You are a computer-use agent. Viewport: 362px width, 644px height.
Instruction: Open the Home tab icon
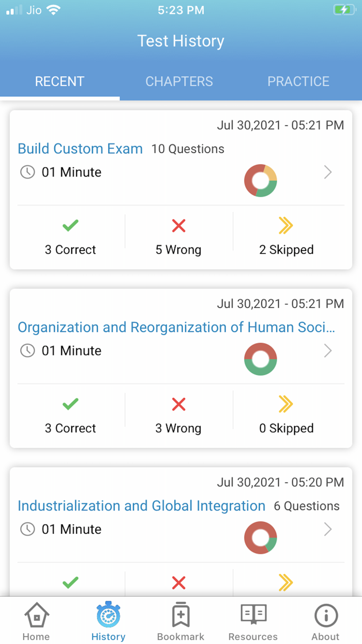click(x=36, y=616)
